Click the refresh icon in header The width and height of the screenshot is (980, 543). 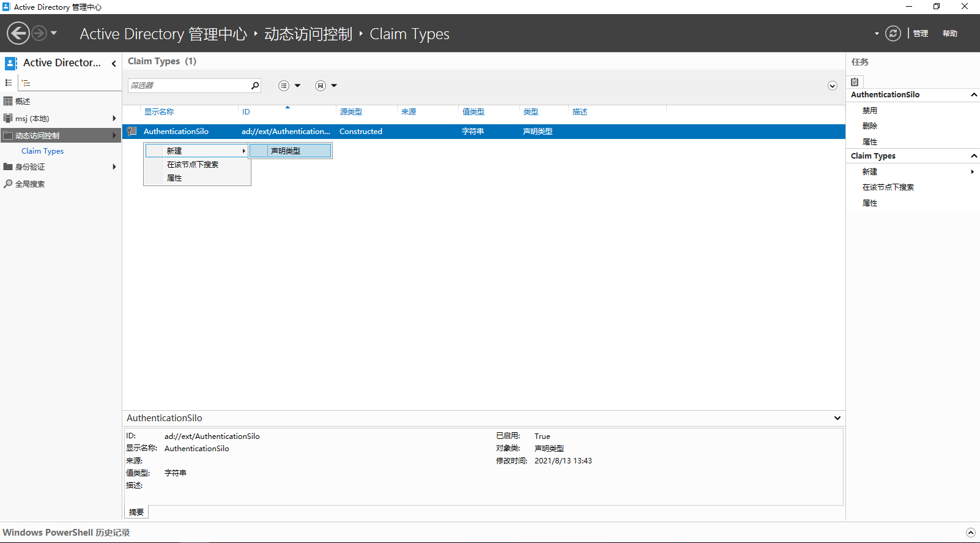pos(893,34)
